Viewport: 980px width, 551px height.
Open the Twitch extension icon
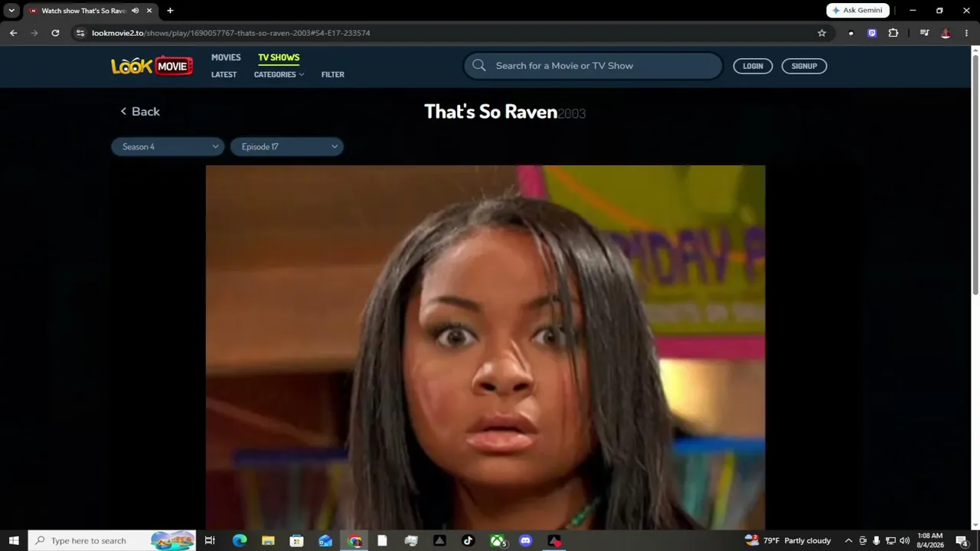coord(871,33)
